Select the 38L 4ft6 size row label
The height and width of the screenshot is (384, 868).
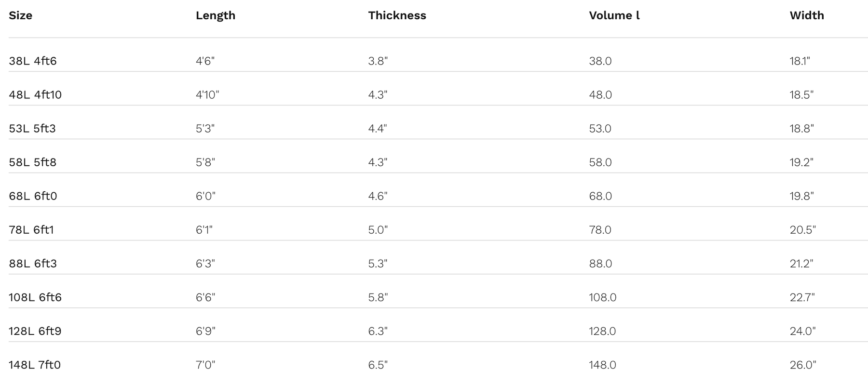[33, 61]
